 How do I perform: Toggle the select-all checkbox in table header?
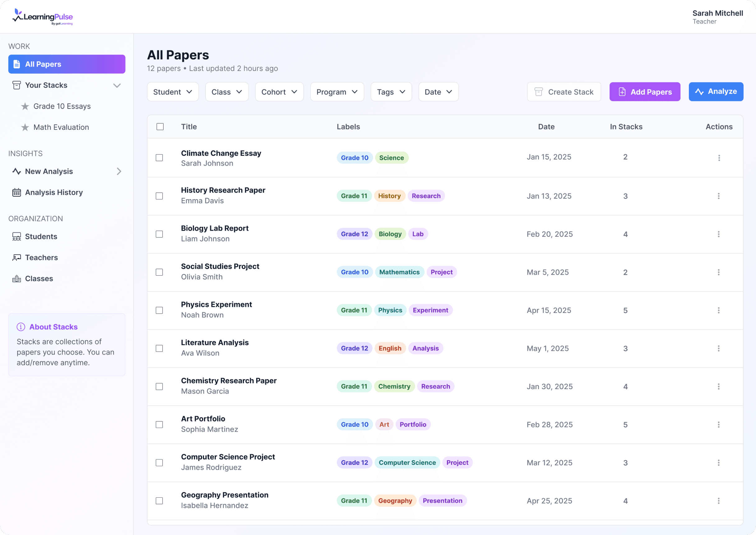coord(160,127)
